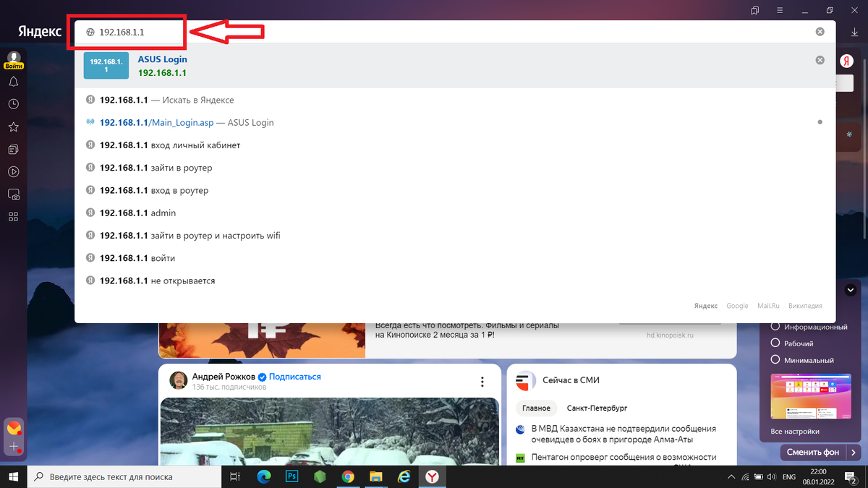Click Windows taskbar search box
868x488 pixels.
[124, 477]
